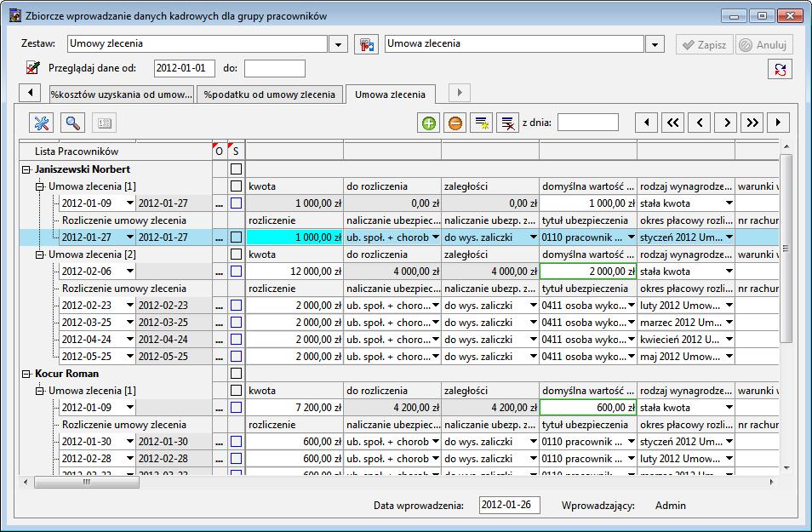Click the set configuration icon beside Zestaw
Image resolution: width=812 pixels, height=532 pixels.
tap(366, 44)
